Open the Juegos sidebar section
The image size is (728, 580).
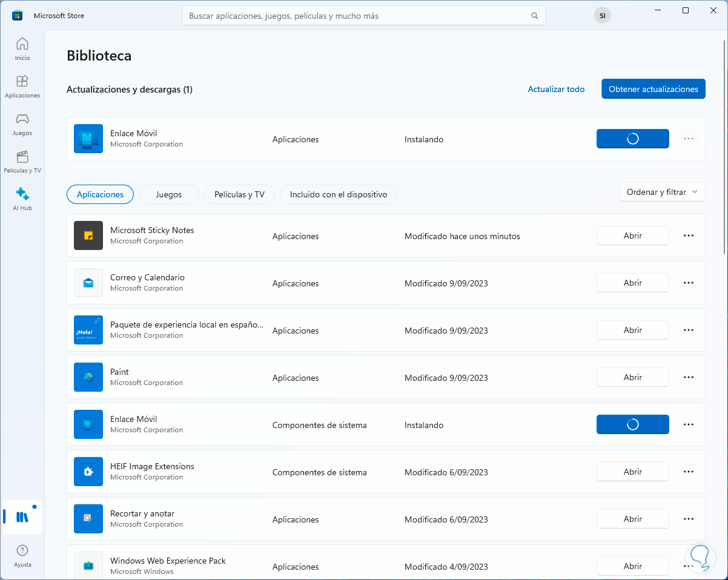coord(22,124)
